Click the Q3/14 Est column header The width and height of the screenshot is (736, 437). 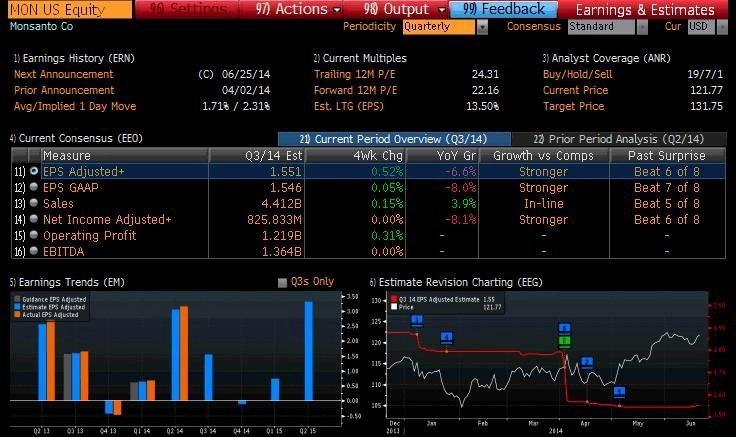click(x=257, y=155)
